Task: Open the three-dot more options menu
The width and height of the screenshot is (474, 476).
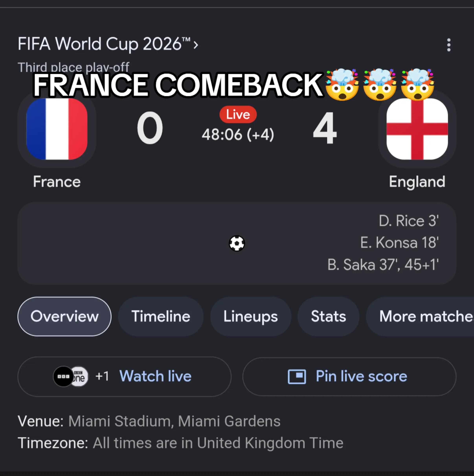Action: pos(449,45)
